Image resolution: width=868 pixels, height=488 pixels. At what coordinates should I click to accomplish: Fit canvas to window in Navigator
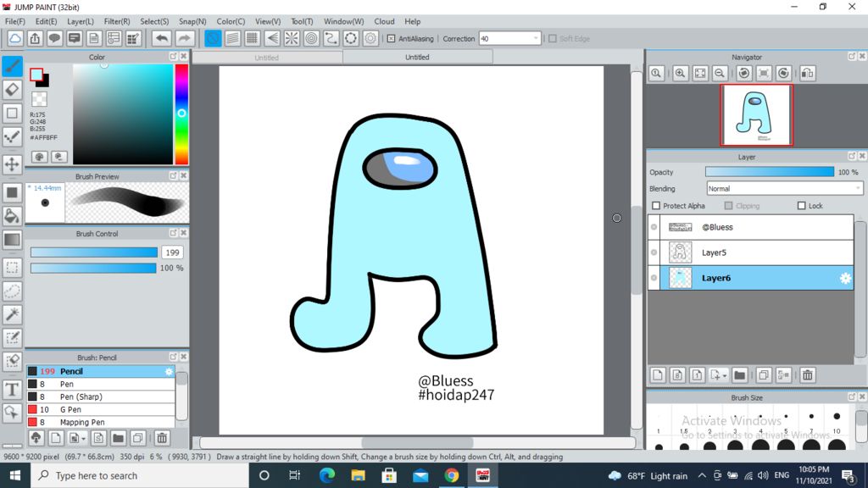click(x=700, y=73)
